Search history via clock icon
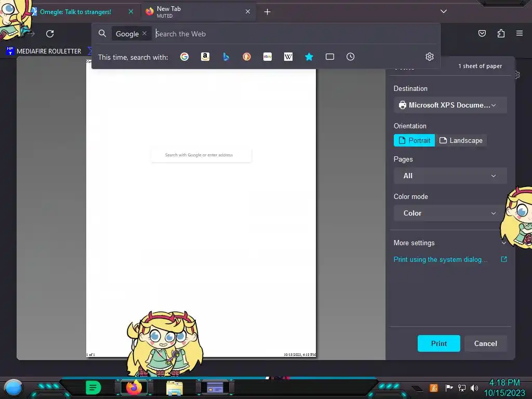 click(x=351, y=57)
